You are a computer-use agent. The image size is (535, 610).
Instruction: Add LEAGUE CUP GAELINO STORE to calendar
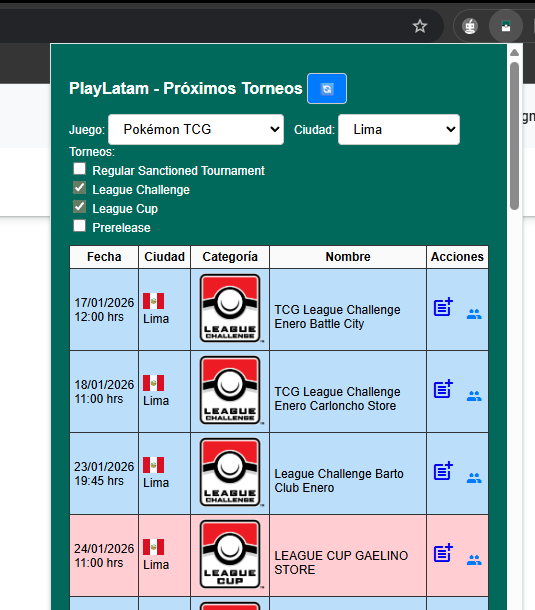443,553
